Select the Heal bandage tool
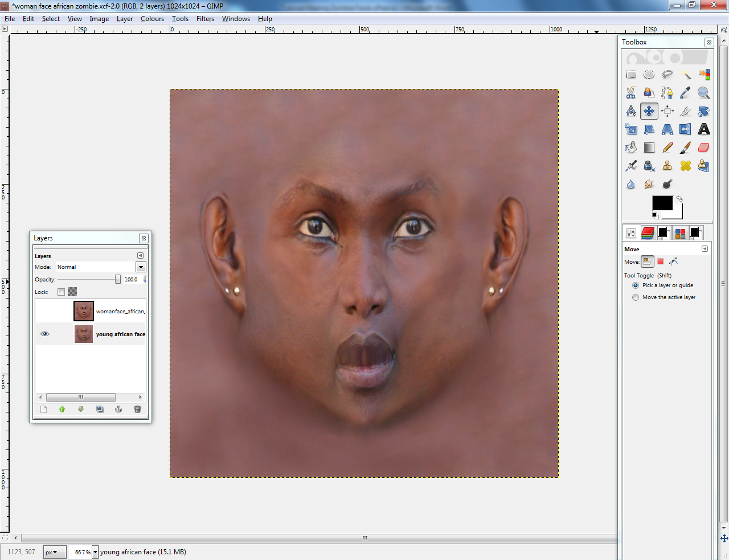 686,166
